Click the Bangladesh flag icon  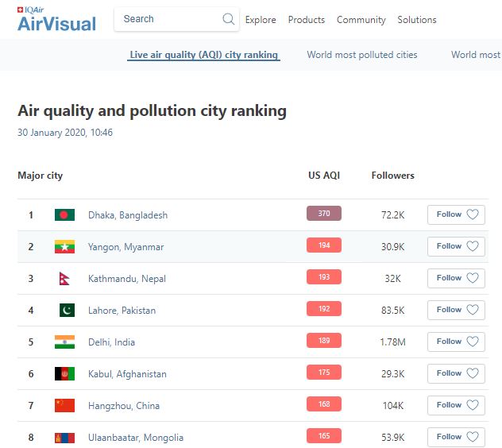[64, 215]
